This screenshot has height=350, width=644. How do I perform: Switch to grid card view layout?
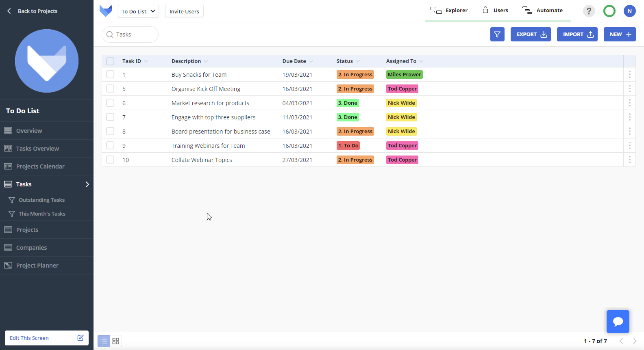coord(116,341)
